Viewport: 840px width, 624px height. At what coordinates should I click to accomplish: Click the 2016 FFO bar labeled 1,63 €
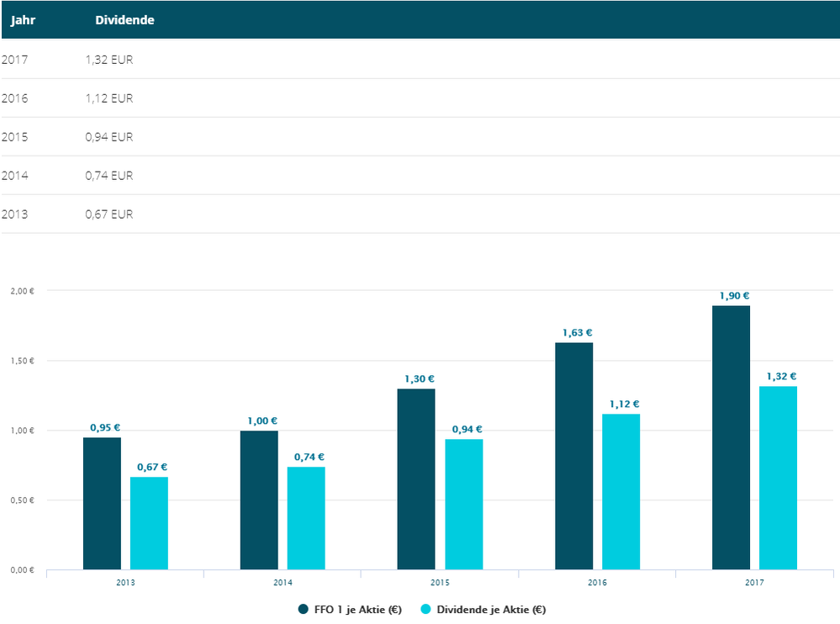click(x=573, y=456)
